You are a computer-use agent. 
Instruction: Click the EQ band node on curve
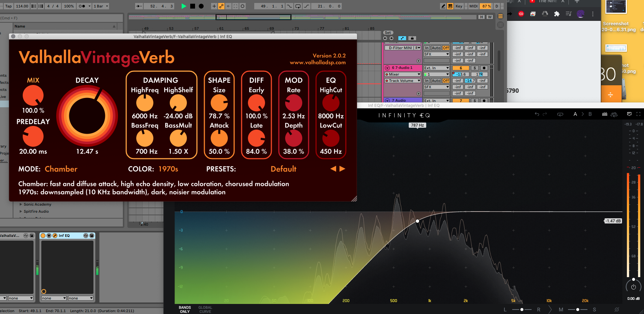click(418, 221)
